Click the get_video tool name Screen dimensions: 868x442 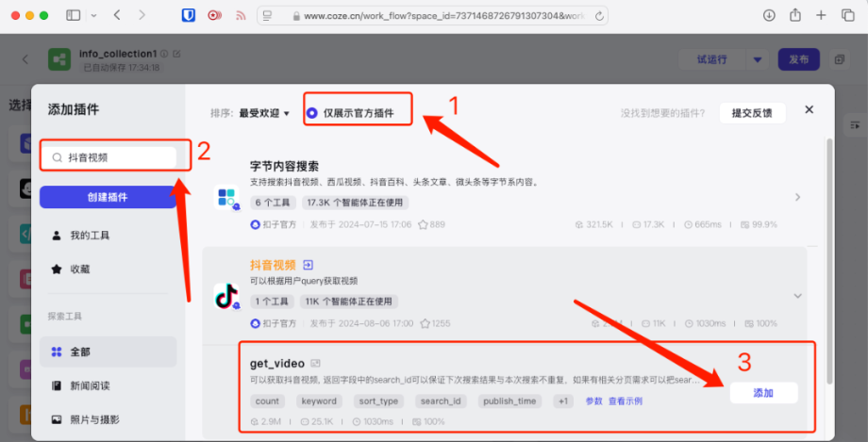pyautogui.click(x=277, y=364)
